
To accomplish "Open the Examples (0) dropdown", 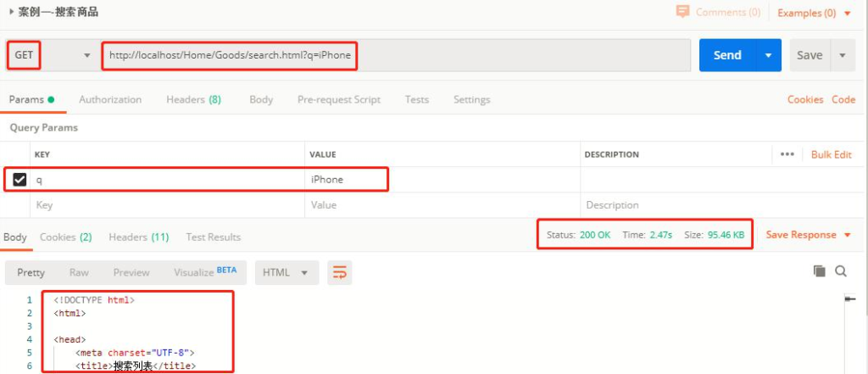I will [x=815, y=13].
